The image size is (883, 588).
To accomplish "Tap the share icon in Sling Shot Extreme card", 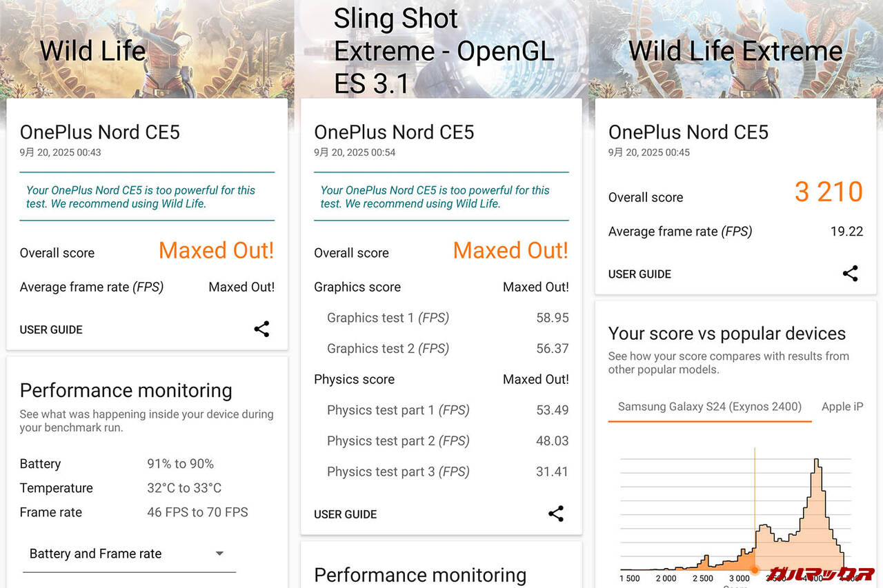I will pyautogui.click(x=556, y=514).
